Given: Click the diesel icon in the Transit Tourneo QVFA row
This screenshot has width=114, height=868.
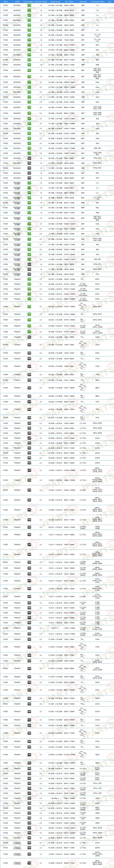Looking at the screenshot, I should (29, 843).
